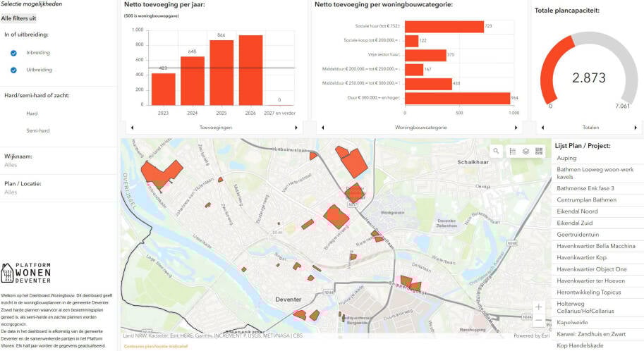Uncheck the Uitbreiding filter

13,70
